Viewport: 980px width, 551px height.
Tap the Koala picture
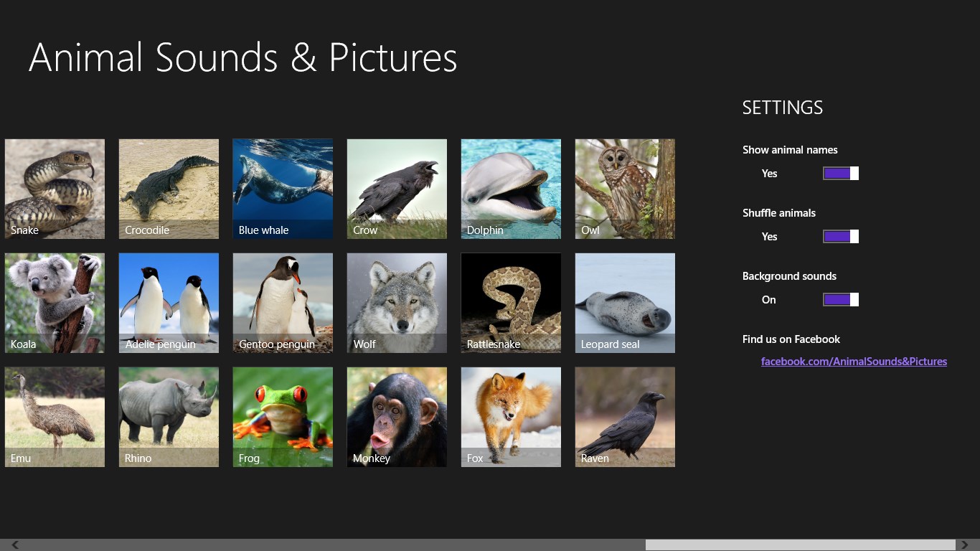55,303
